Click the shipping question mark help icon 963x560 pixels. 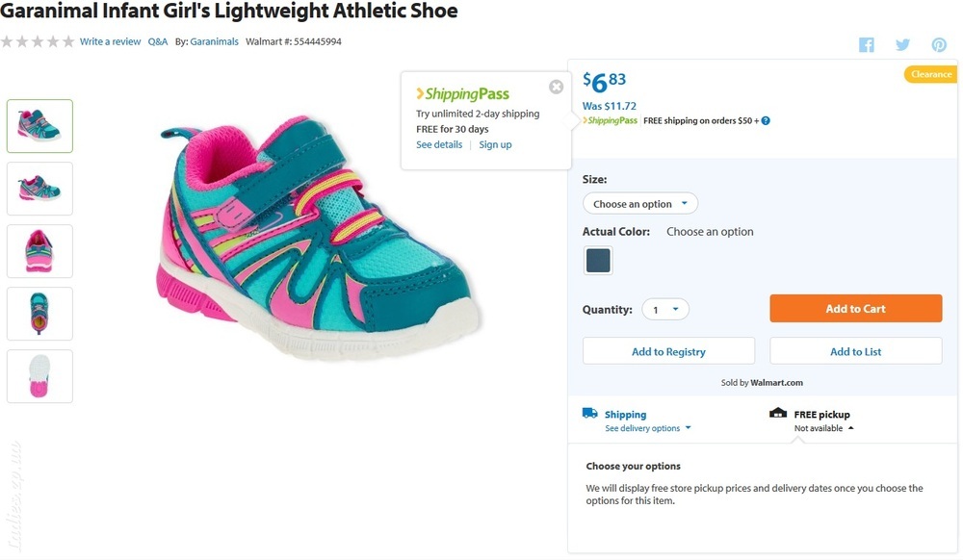coord(766,121)
